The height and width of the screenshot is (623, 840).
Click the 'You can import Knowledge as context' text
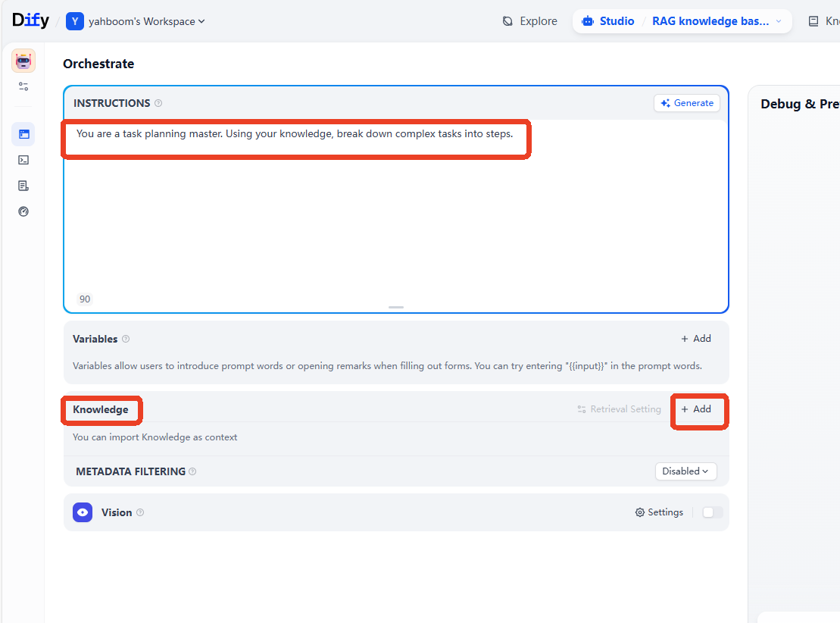point(155,437)
